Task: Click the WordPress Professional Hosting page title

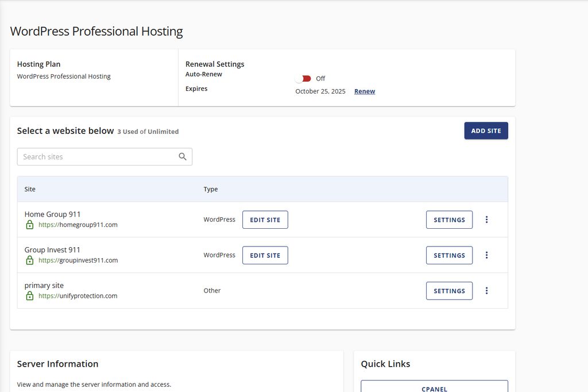Action: [96, 31]
